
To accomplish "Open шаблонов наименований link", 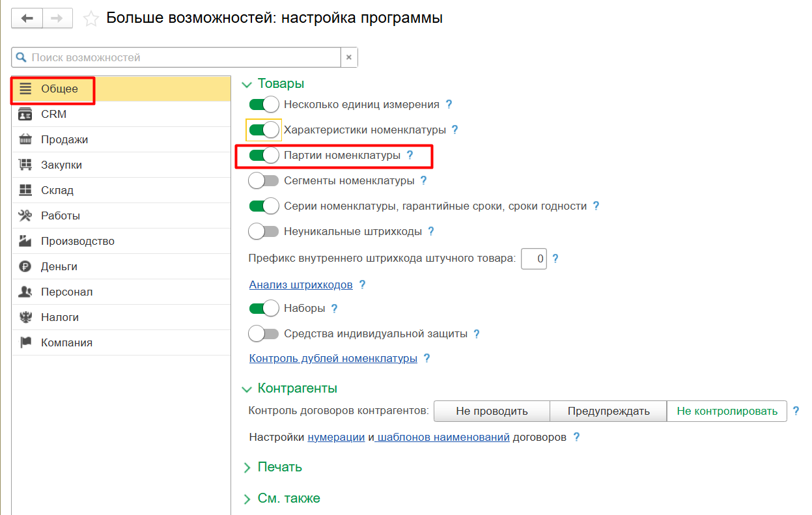I will (443, 437).
